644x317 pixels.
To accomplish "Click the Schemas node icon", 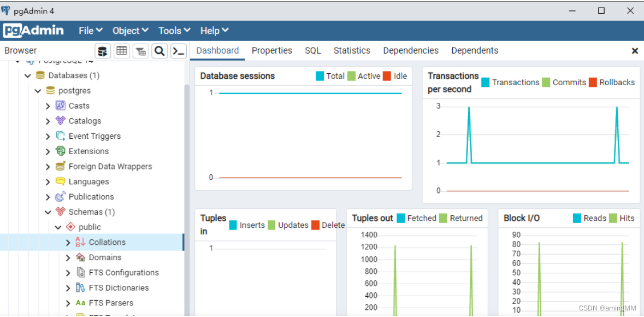I will coord(61,212).
